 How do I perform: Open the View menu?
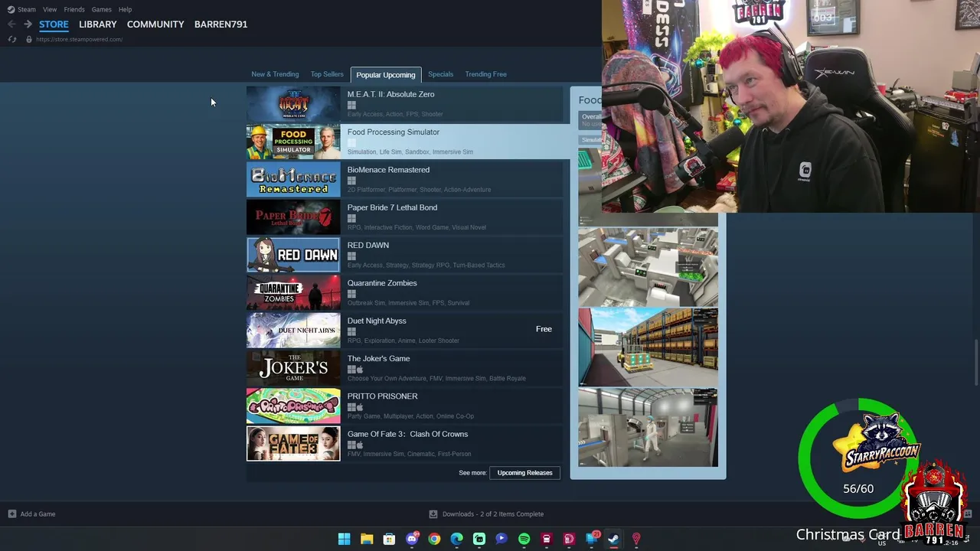(x=50, y=9)
